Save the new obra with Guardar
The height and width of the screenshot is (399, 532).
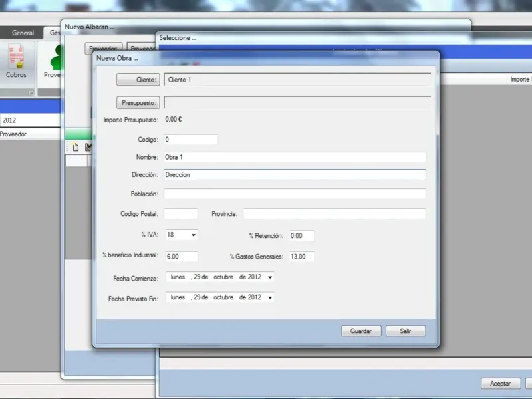click(x=361, y=331)
